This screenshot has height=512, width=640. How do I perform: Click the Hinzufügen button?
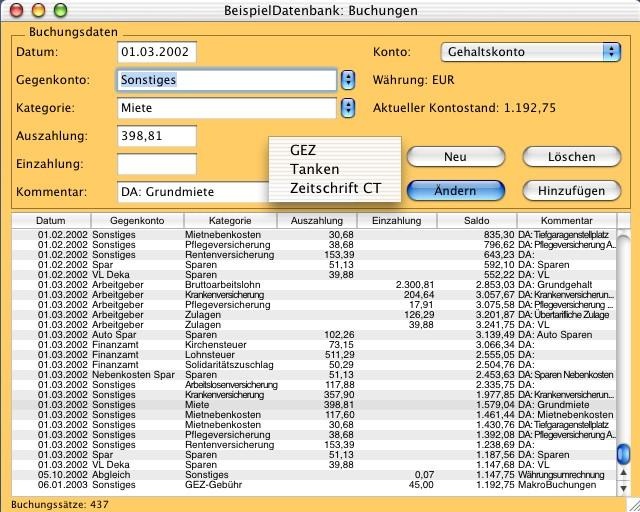click(571, 191)
